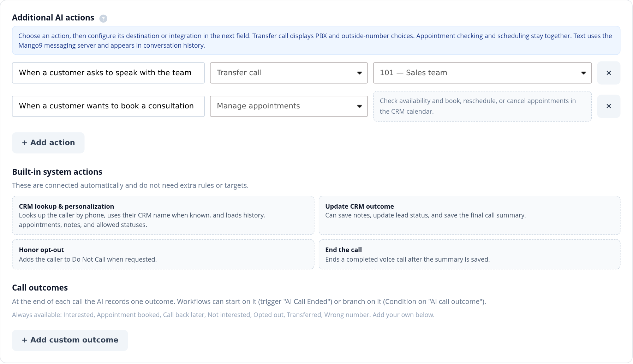This screenshot has width=633, height=364.
Task: Click 'At the end of each call' description text
Action: 249,302
